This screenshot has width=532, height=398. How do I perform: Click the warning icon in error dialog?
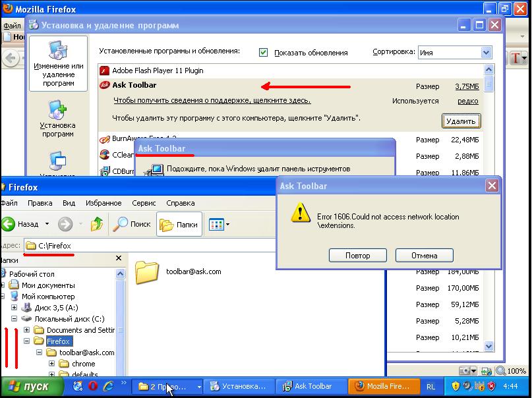pyautogui.click(x=300, y=213)
